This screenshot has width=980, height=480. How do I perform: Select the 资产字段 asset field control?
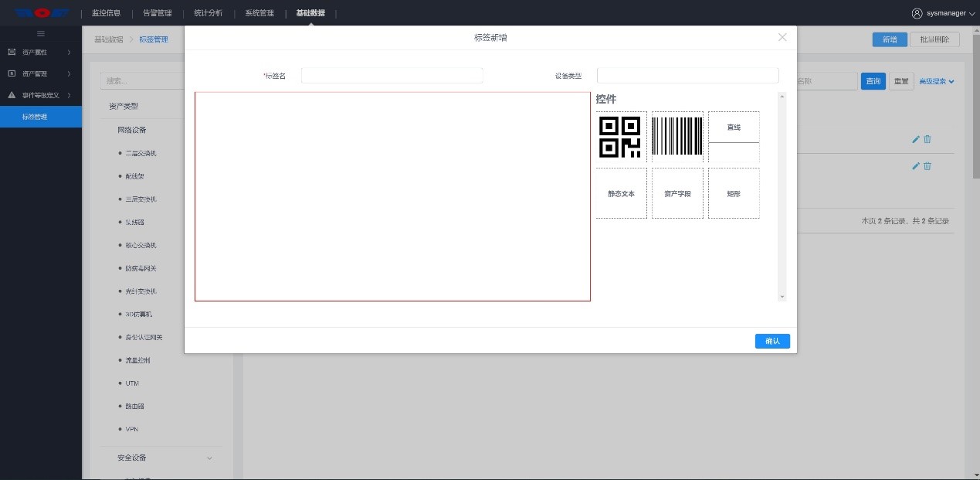point(677,193)
